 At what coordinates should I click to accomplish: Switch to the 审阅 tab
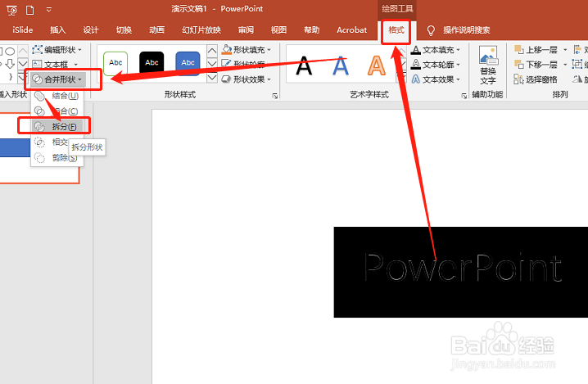tap(246, 30)
